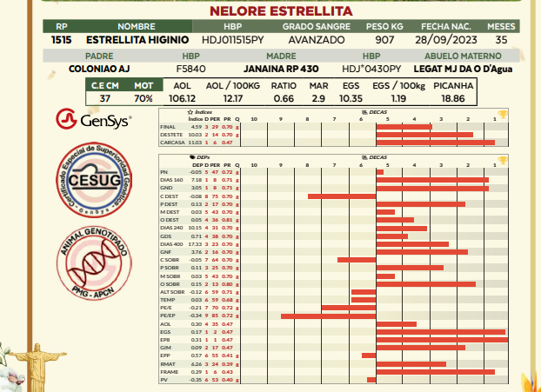Select the MESES value 35

[x=501, y=40]
